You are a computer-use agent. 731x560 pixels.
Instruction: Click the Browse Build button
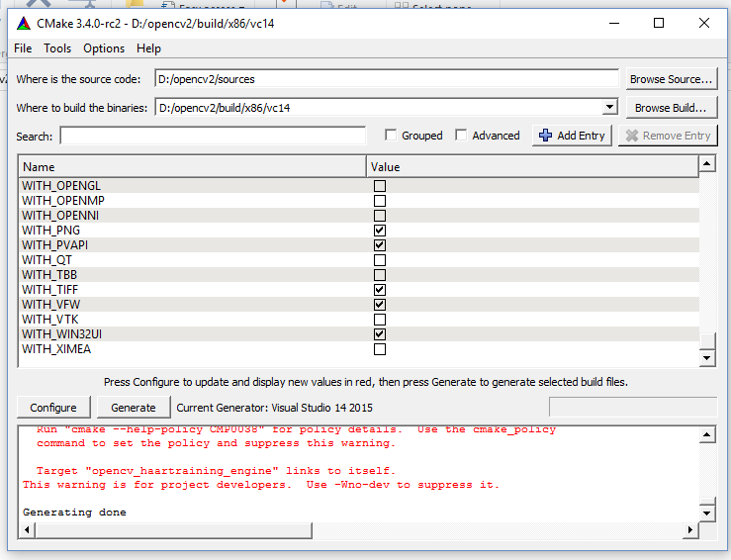(x=672, y=108)
